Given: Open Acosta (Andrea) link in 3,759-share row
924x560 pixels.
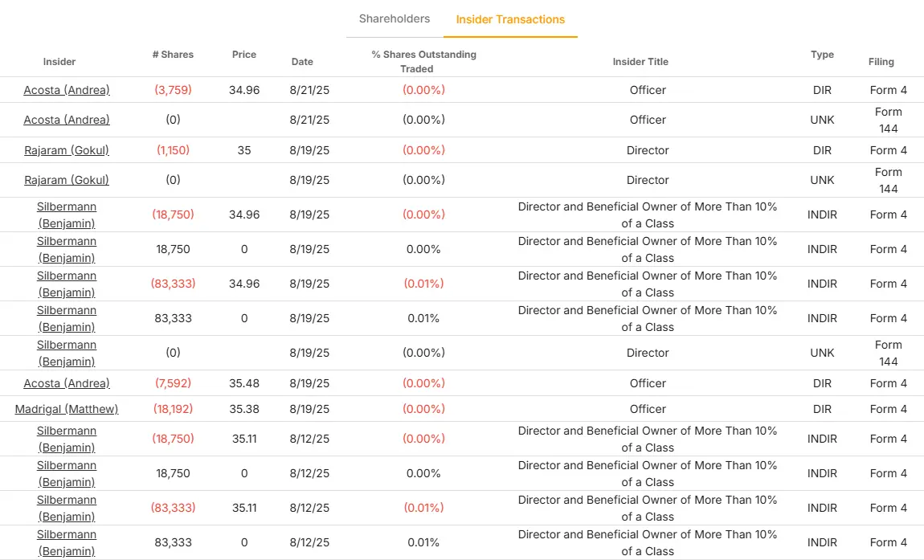Looking at the screenshot, I should (67, 90).
